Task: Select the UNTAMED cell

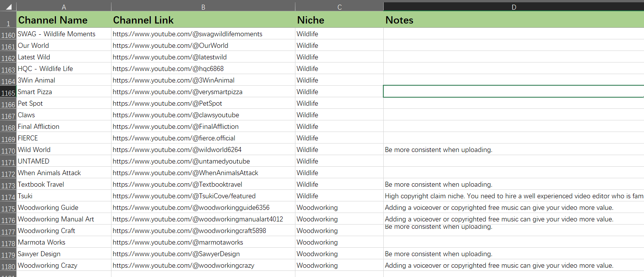Action: click(x=64, y=161)
